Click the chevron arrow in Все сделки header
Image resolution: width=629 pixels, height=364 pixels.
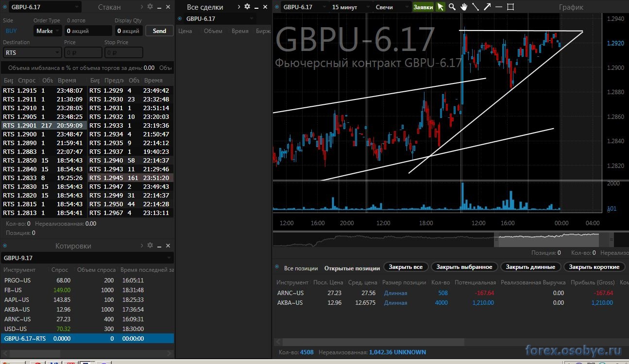pos(239,7)
